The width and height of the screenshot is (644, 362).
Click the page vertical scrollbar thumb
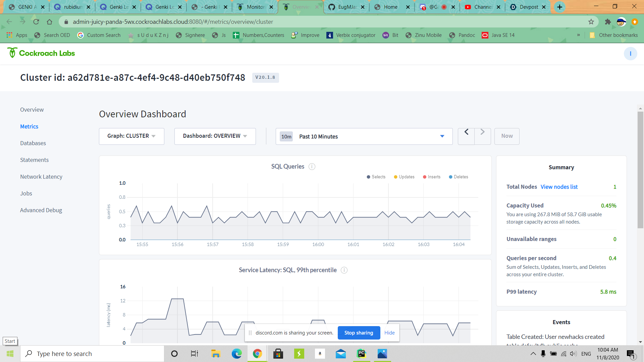(x=640, y=169)
